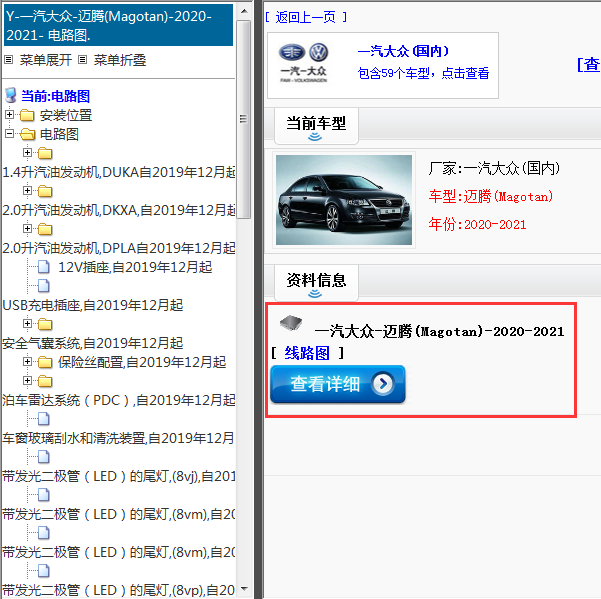This screenshot has width=601, height=599.
Task: Click folder icon above 泊车雷达系统
Action: (45, 381)
